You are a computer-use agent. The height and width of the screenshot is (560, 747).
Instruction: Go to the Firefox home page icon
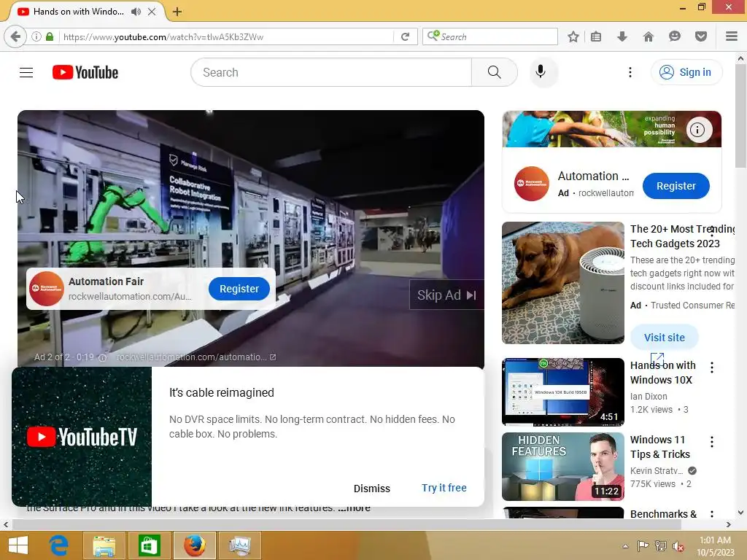click(649, 36)
